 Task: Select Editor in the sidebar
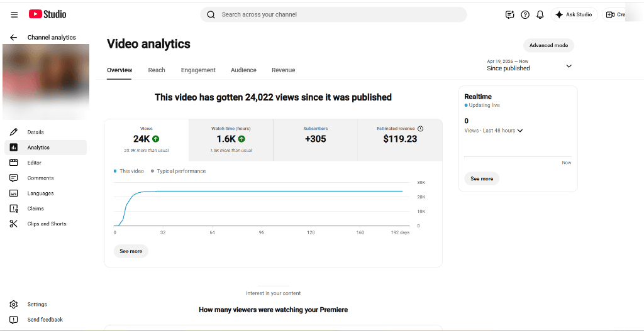pyautogui.click(x=35, y=163)
